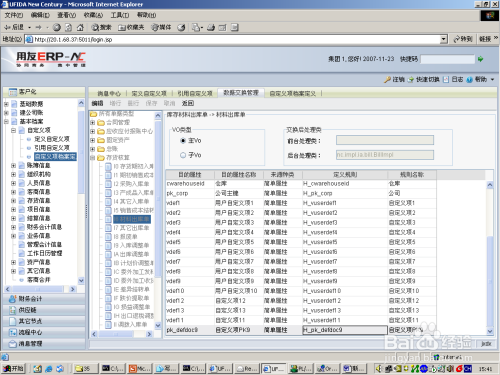The height and width of the screenshot is (375, 500).
Task: Click the Windows 开始 Start button
Action: click(x=13, y=368)
